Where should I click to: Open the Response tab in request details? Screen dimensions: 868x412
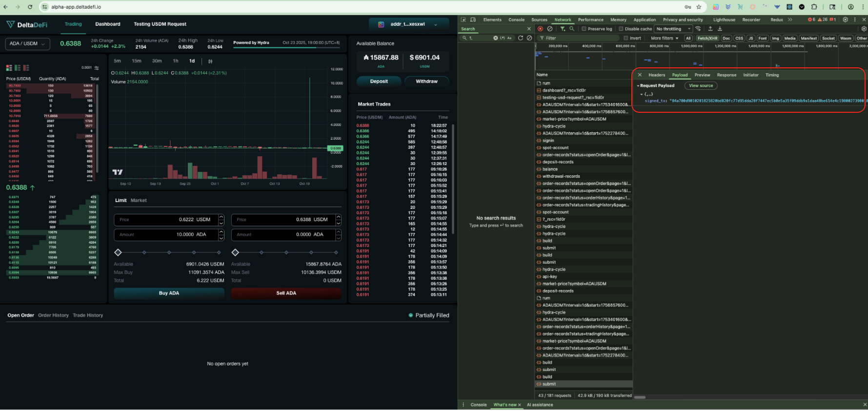[726, 75]
